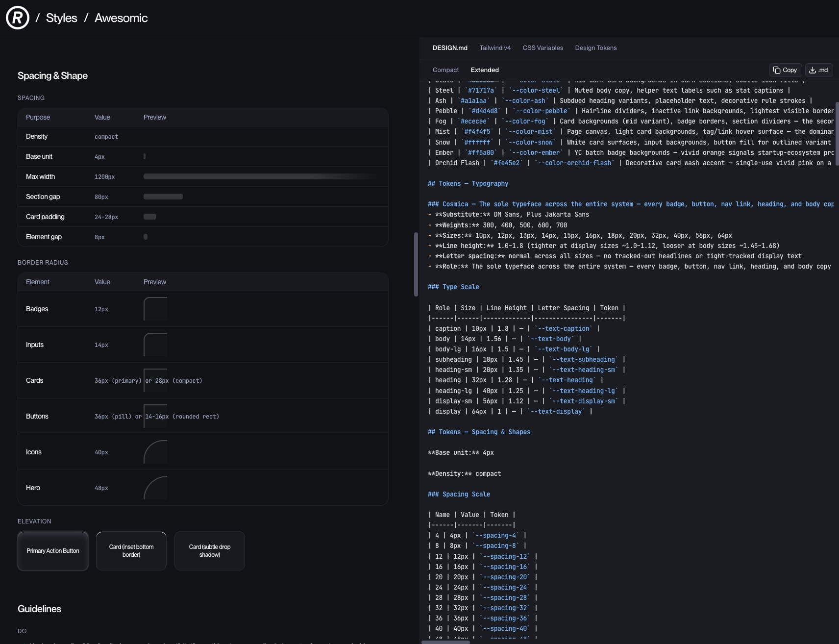Click the 'Spacing & Shape' heading
The height and width of the screenshot is (644, 839).
tap(52, 75)
